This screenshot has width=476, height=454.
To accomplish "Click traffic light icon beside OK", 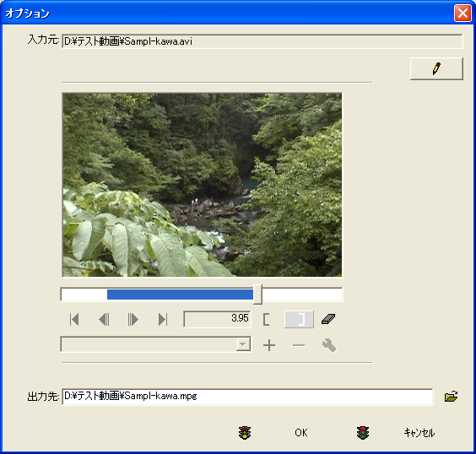I will (x=245, y=433).
